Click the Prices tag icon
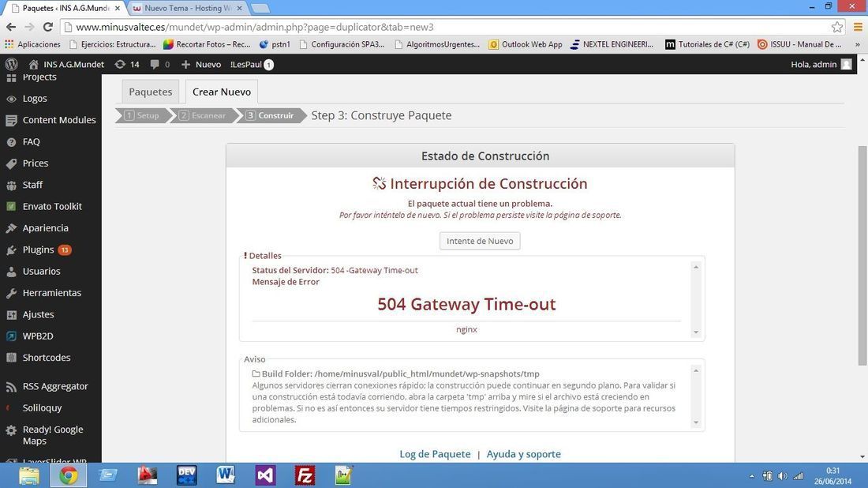Image resolution: width=868 pixels, height=488 pixels. click(x=11, y=163)
